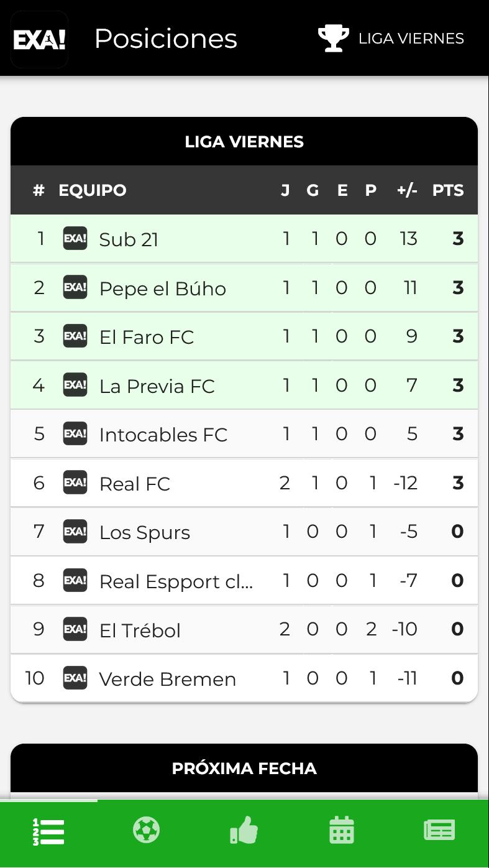Open the standings list tab icon
Screen dimensions: 489x868
[x=48, y=831]
